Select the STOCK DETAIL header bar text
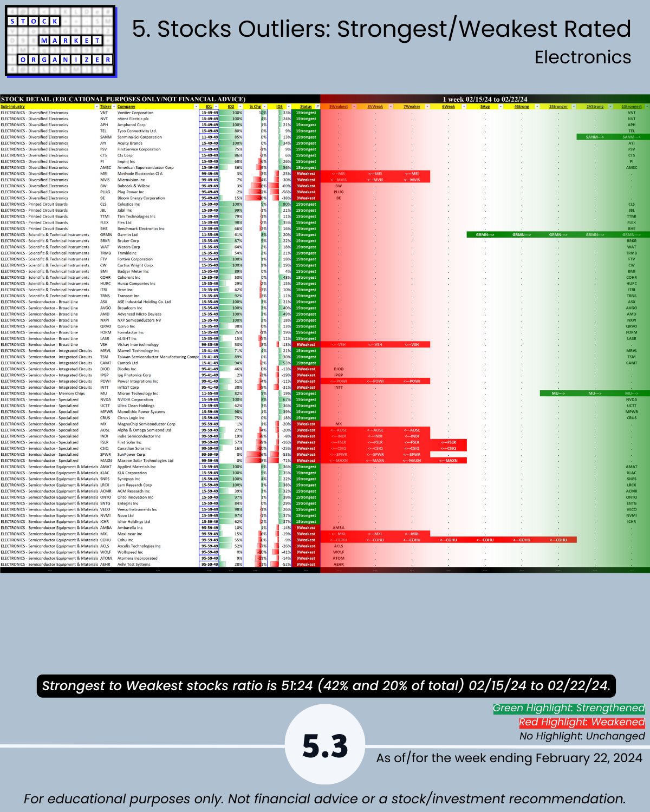Screen dimensions: 650x812 pyautogui.click(x=123, y=99)
